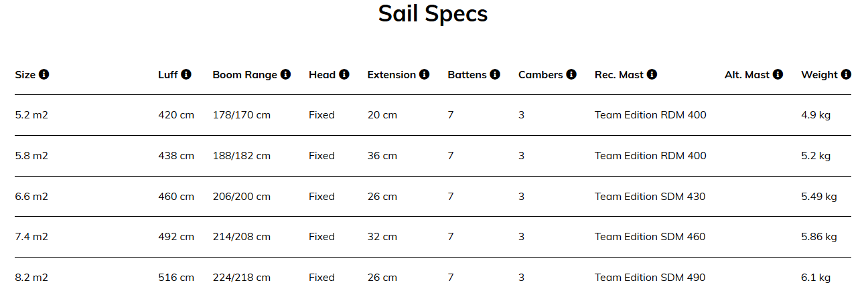Click the Extension info icon
The width and height of the screenshot is (868, 293).
(425, 74)
